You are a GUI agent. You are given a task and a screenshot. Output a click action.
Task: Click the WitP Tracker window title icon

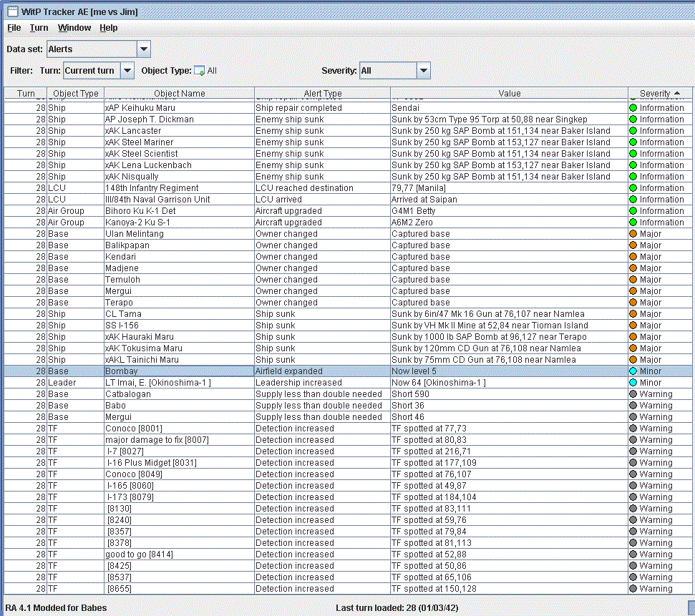[x=12, y=11]
